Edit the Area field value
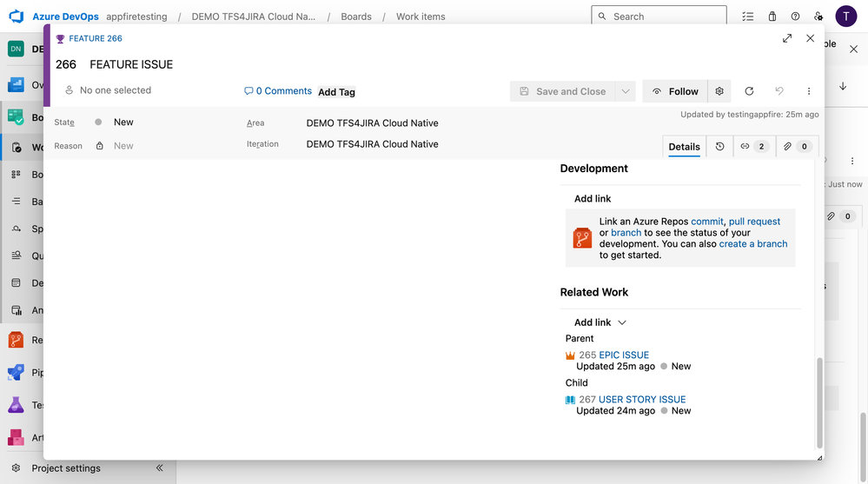The height and width of the screenshot is (484, 868). [373, 123]
